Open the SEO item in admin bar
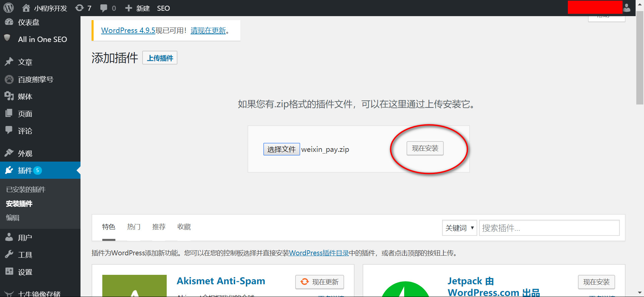 pyautogui.click(x=163, y=8)
